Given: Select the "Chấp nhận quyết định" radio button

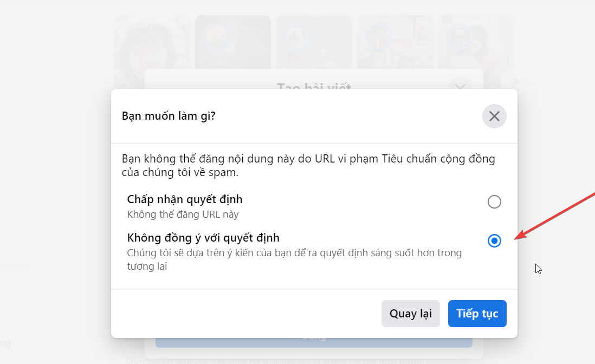Looking at the screenshot, I should [494, 201].
